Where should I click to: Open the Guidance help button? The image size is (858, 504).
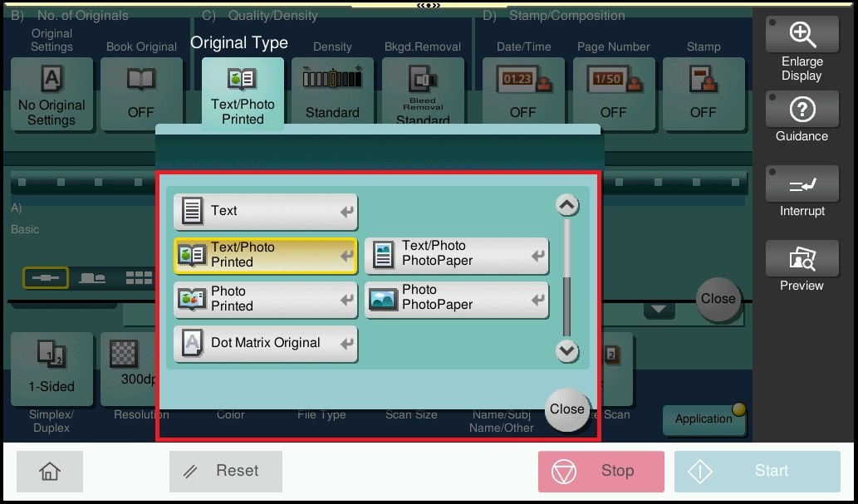[x=801, y=119]
